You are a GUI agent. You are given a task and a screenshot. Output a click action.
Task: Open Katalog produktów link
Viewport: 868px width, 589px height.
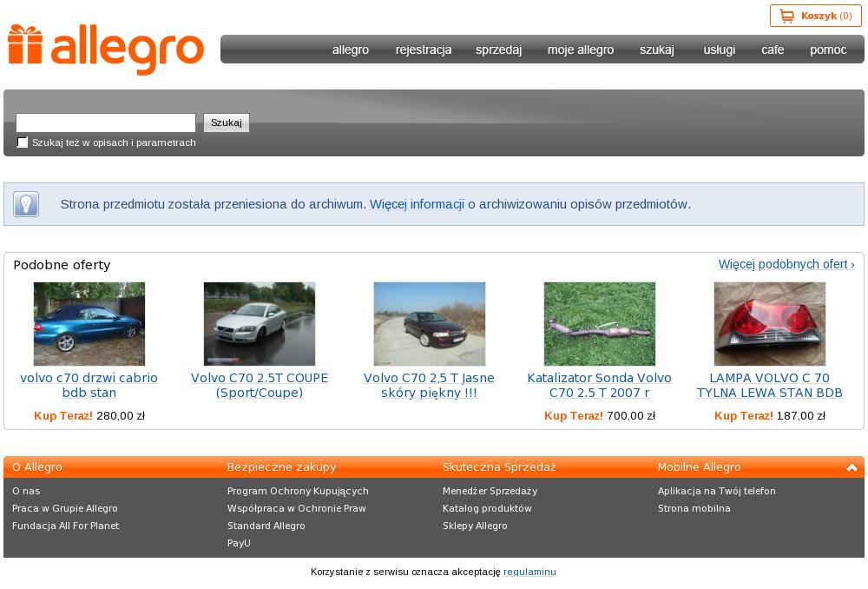(487, 508)
